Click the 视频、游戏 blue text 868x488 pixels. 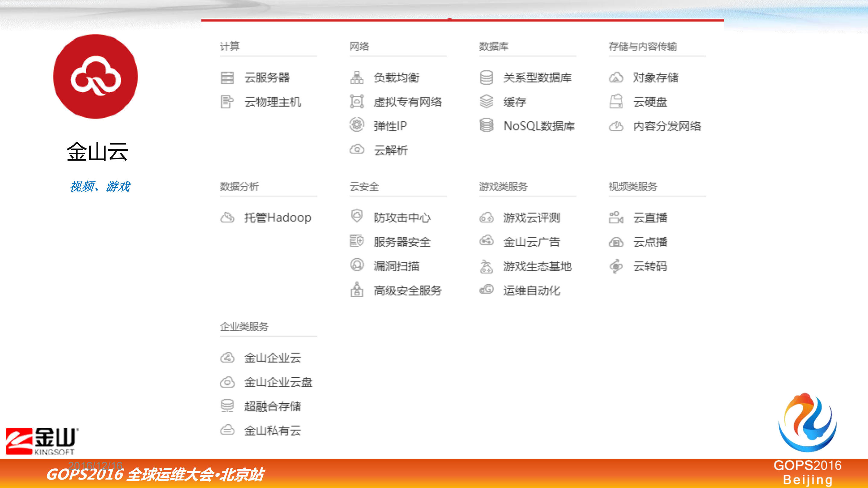click(x=100, y=186)
